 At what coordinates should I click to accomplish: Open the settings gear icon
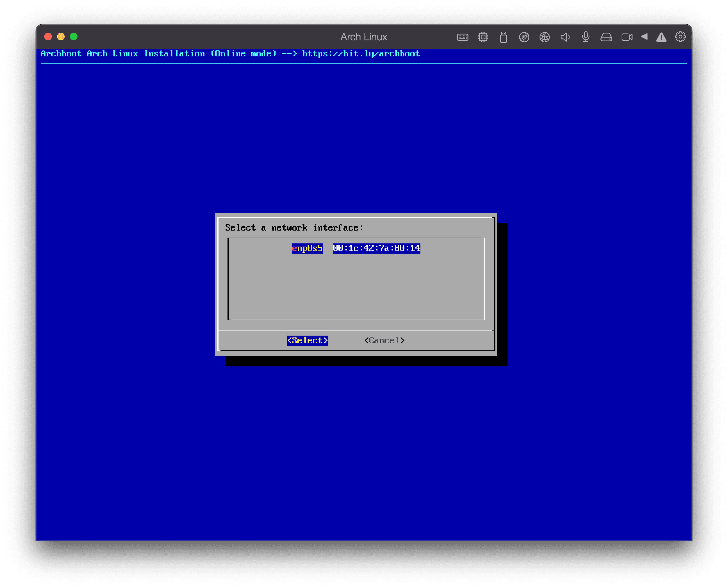pyautogui.click(x=680, y=37)
